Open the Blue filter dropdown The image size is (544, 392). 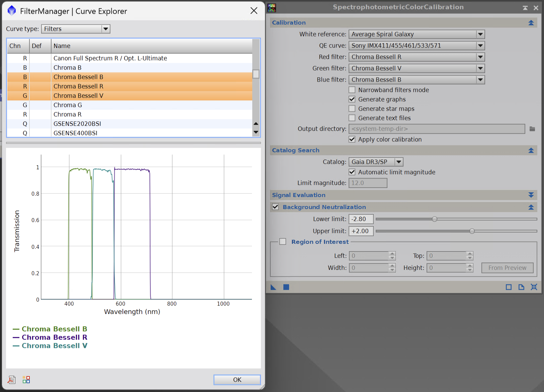417,80
